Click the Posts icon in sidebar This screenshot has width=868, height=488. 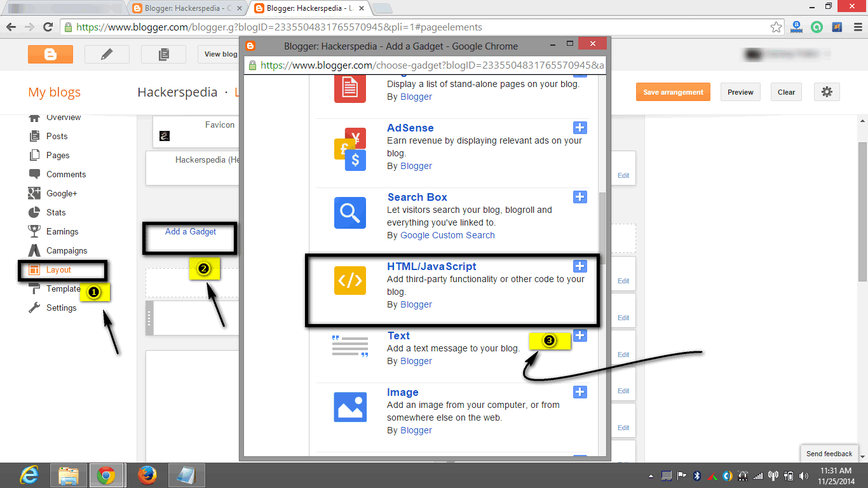click(34, 136)
